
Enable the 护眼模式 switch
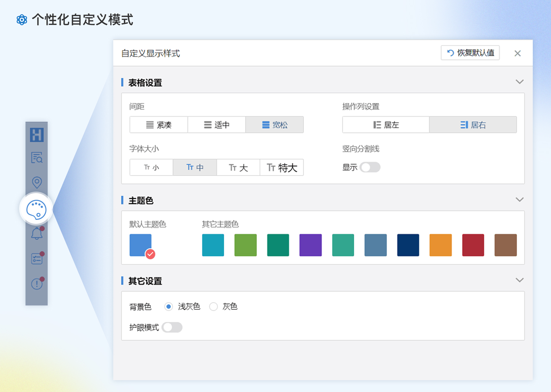click(172, 327)
